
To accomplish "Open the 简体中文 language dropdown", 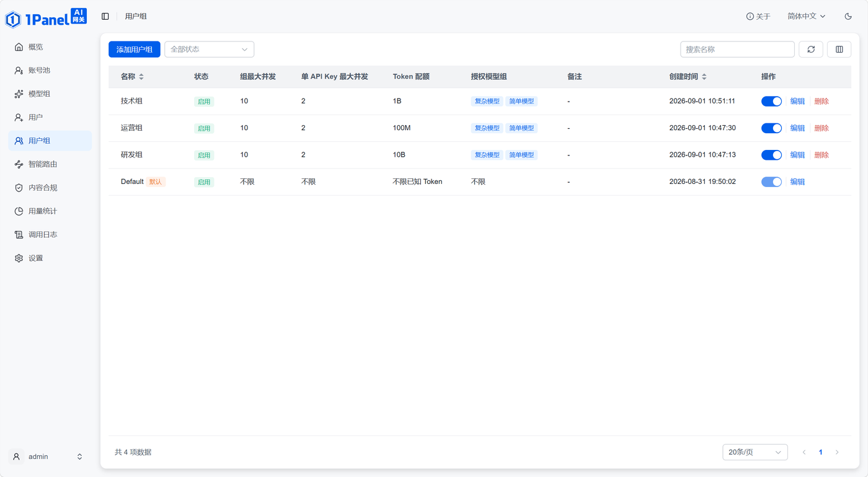I will pos(807,17).
